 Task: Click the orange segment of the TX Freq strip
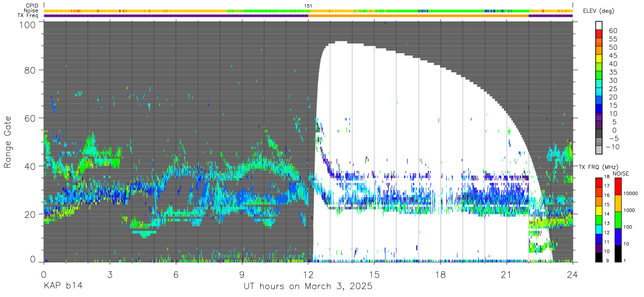coord(418,16)
